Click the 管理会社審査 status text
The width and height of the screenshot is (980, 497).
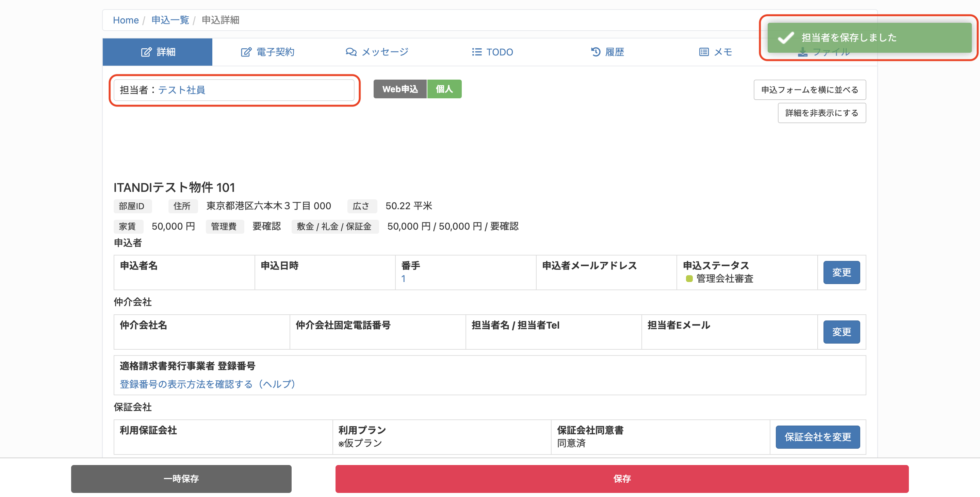(x=724, y=279)
